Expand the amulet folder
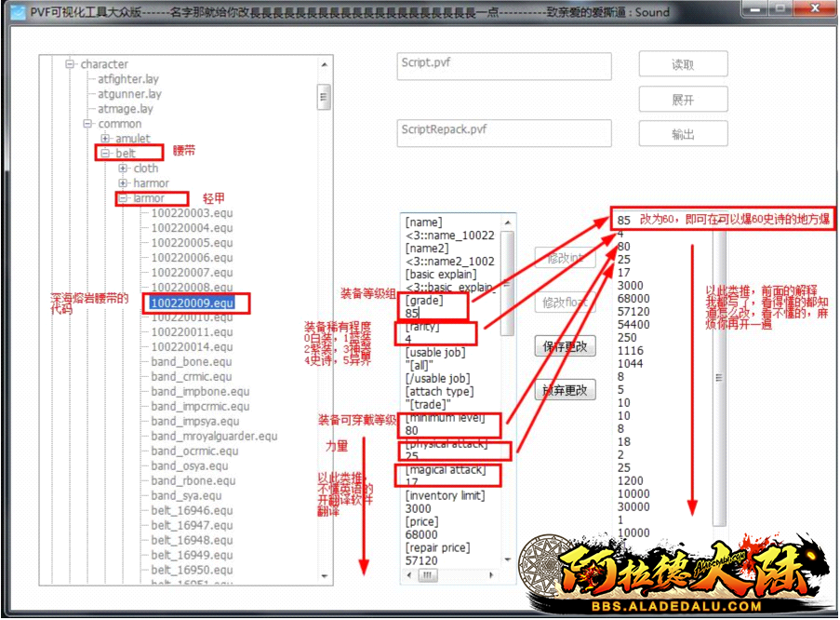 (x=105, y=139)
